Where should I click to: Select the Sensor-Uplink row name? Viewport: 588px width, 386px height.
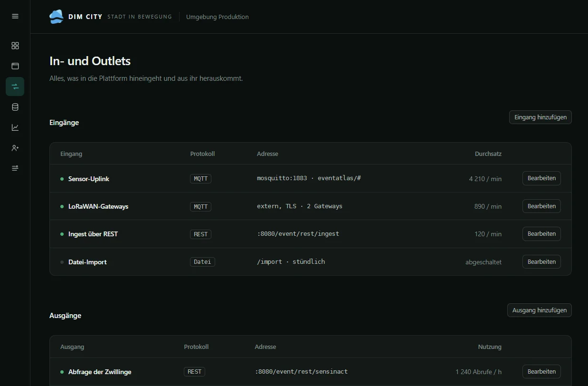pyautogui.click(x=89, y=179)
